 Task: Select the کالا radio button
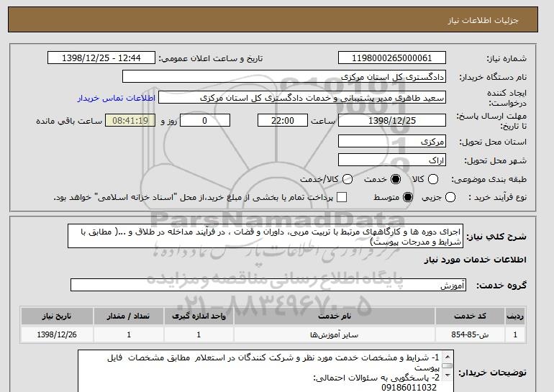tap(433, 179)
